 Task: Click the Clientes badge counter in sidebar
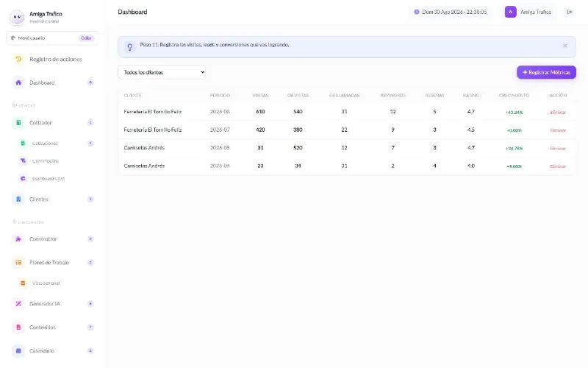point(90,199)
